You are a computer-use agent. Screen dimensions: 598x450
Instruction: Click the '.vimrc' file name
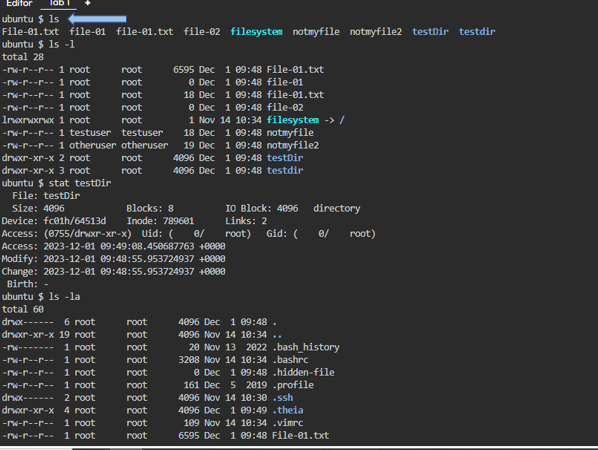[x=288, y=423]
